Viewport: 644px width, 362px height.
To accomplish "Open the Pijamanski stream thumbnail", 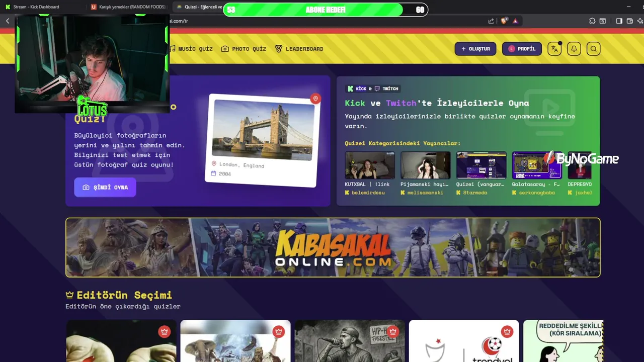I will [426, 165].
